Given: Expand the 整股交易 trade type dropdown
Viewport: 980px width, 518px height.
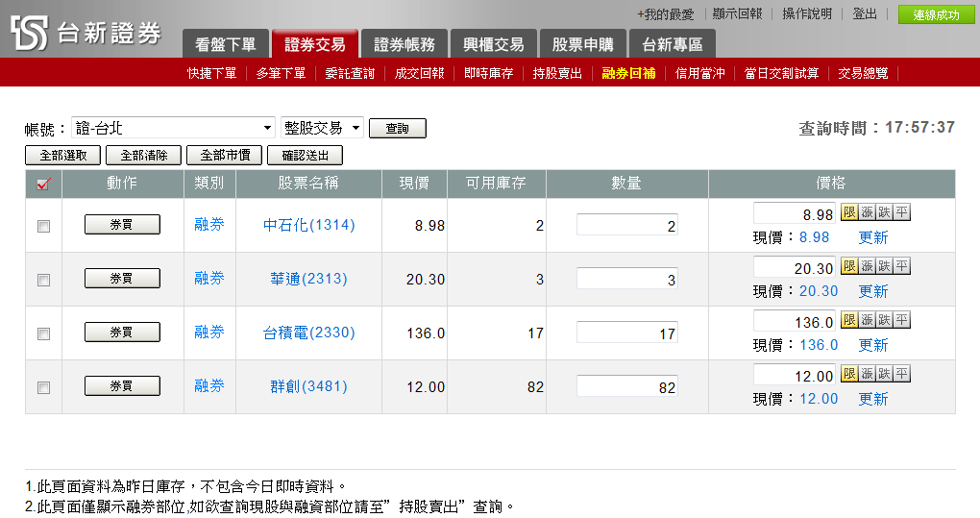Looking at the screenshot, I should point(322,128).
